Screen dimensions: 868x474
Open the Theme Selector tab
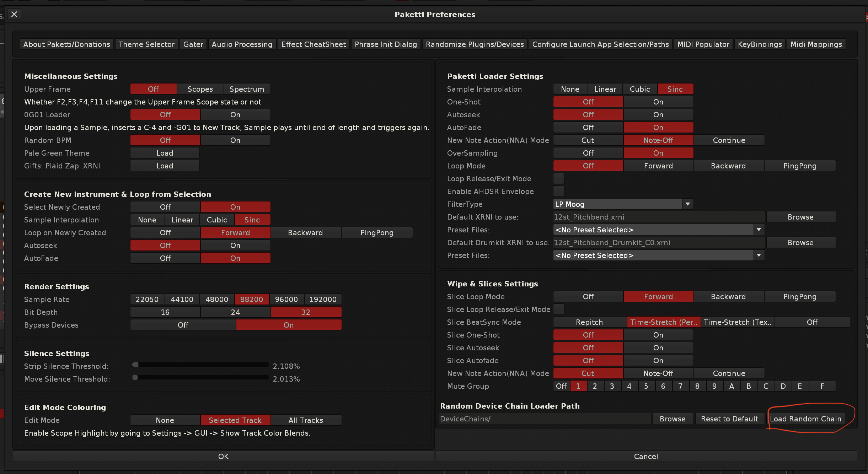click(146, 44)
